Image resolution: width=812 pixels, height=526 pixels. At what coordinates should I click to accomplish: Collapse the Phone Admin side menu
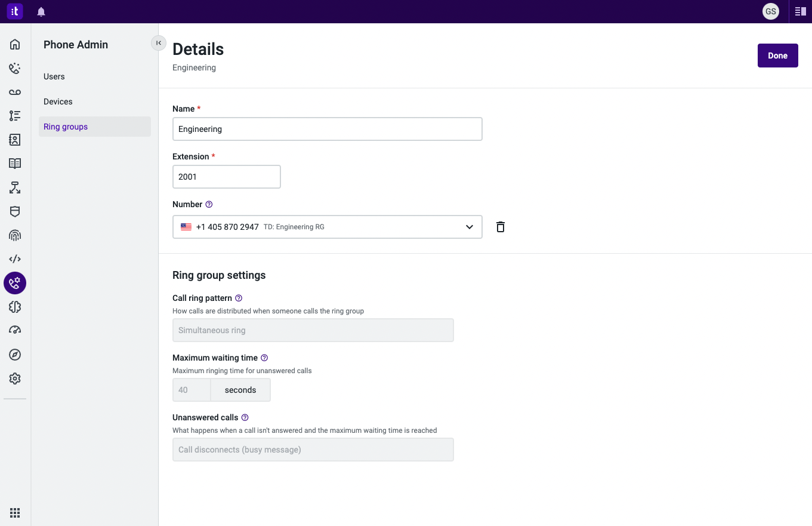pyautogui.click(x=158, y=43)
